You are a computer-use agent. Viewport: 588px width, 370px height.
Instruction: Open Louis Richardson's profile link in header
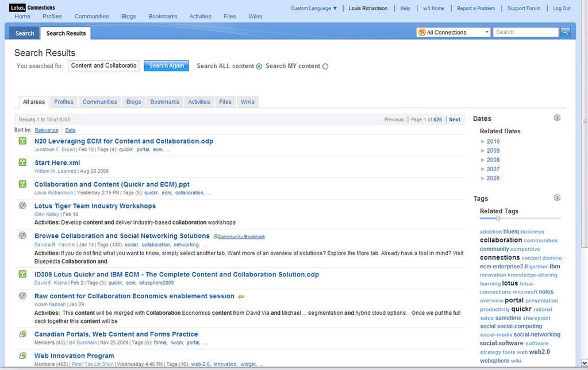(x=368, y=8)
